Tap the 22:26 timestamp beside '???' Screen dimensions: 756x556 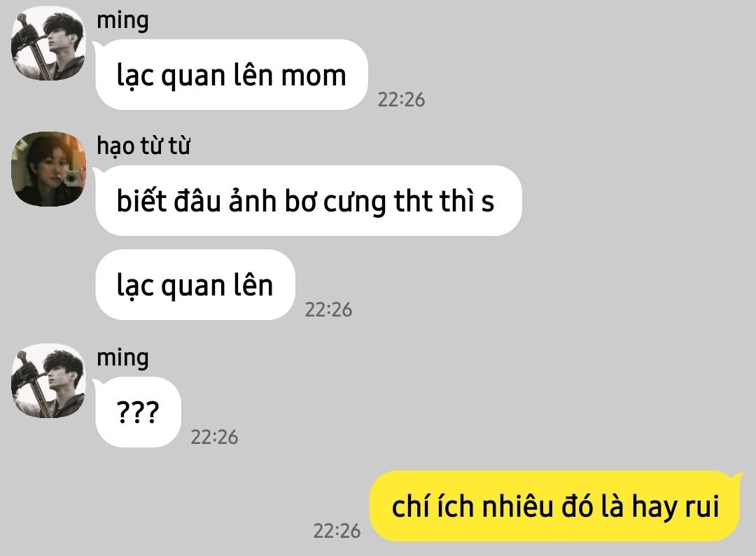pos(215,437)
